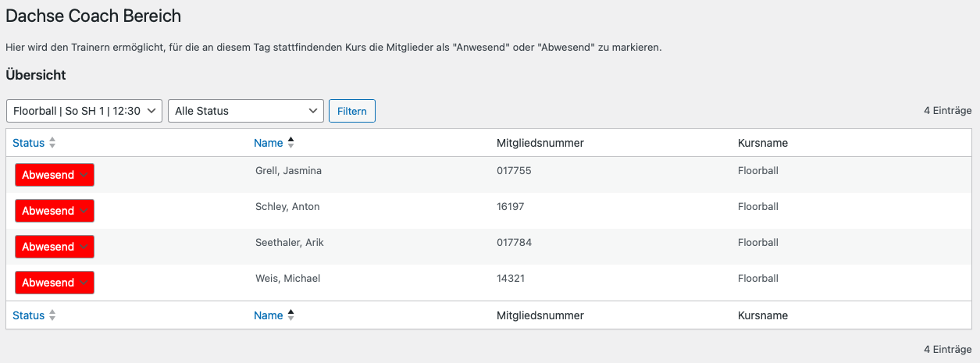Sort by Status in table header
This screenshot has height=363, width=980.
point(28,143)
